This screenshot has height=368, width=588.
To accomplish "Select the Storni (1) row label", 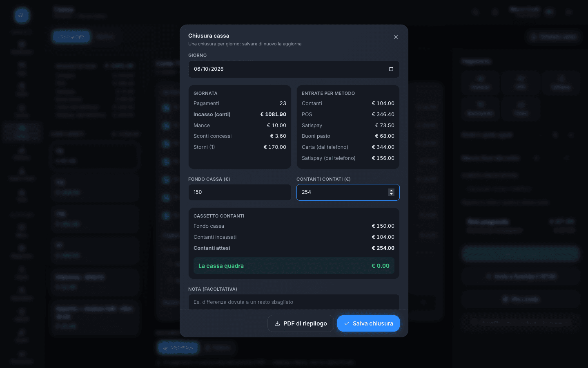I will click(204, 147).
